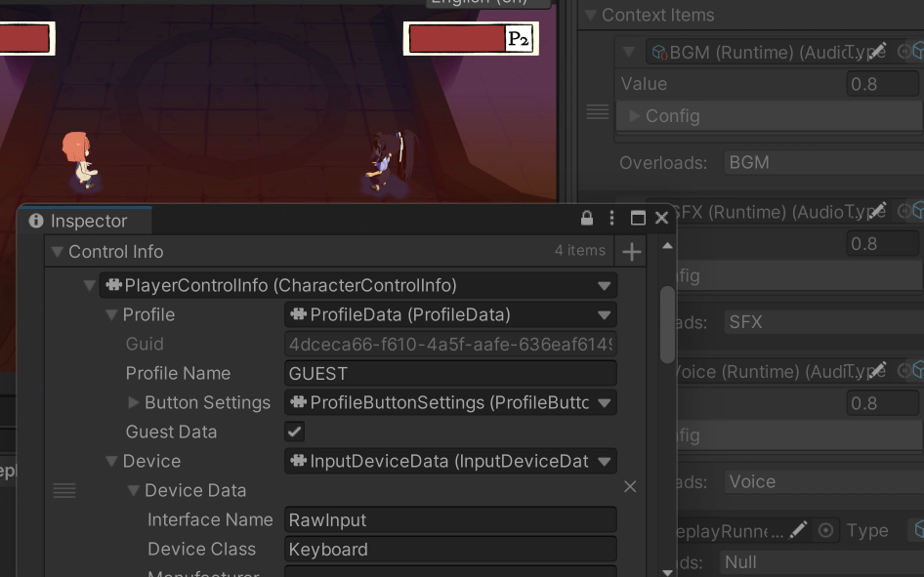The height and width of the screenshot is (577, 924).
Task: Click the Device Class field showing Keyboard
Action: coord(451,550)
